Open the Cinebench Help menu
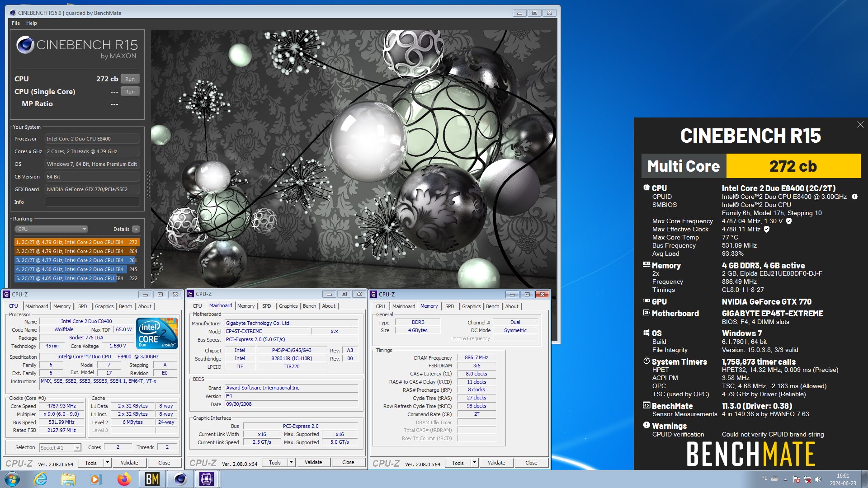The height and width of the screenshot is (488, 868). coord(31,23)
